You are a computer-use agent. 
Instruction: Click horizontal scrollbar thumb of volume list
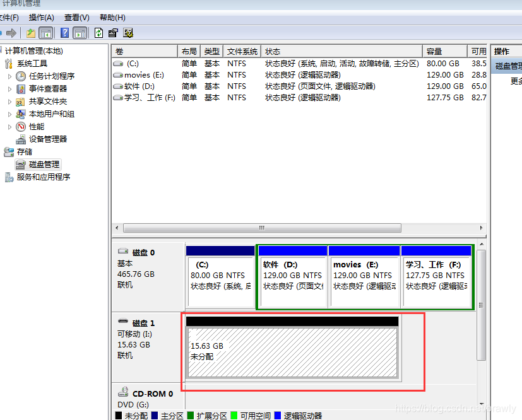262,228
